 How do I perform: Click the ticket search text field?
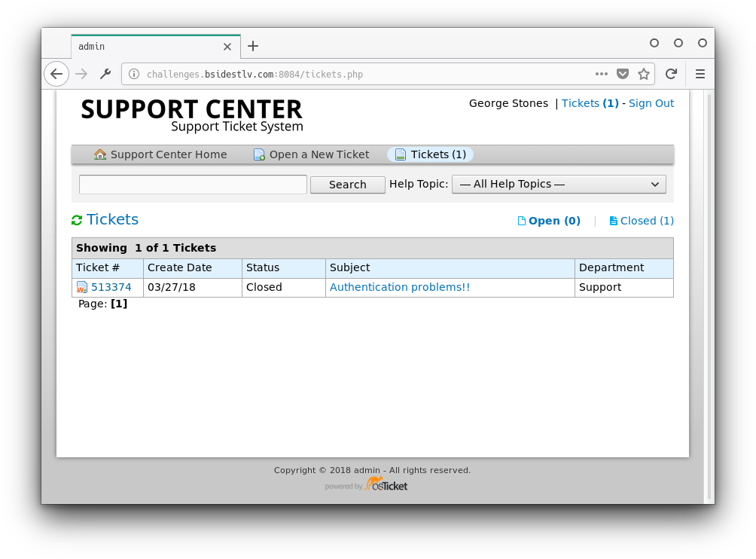(x=193, y=185)
